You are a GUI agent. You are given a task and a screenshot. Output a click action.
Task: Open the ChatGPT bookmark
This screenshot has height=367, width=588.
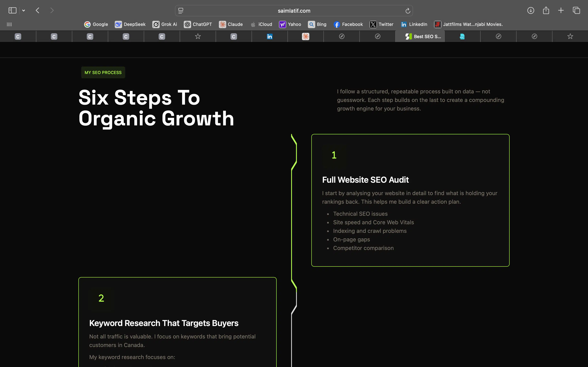[x=198, y=24]
